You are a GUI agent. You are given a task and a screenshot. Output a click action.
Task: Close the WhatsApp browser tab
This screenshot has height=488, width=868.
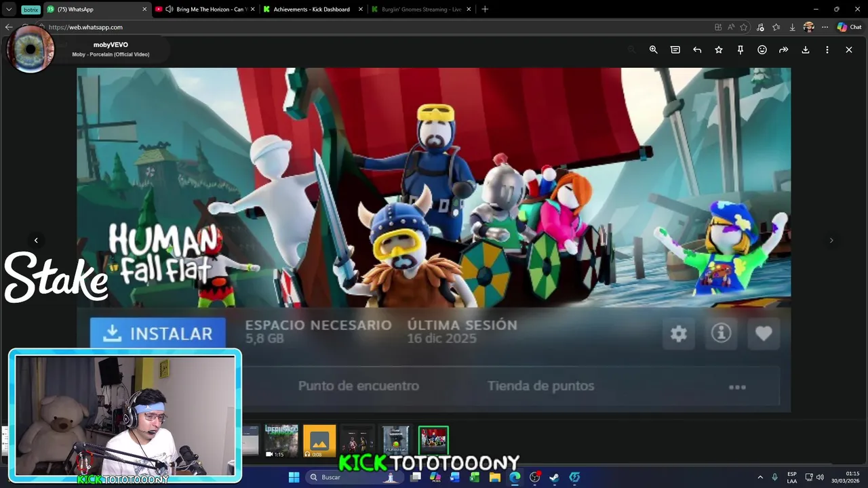tap(144, 9)
